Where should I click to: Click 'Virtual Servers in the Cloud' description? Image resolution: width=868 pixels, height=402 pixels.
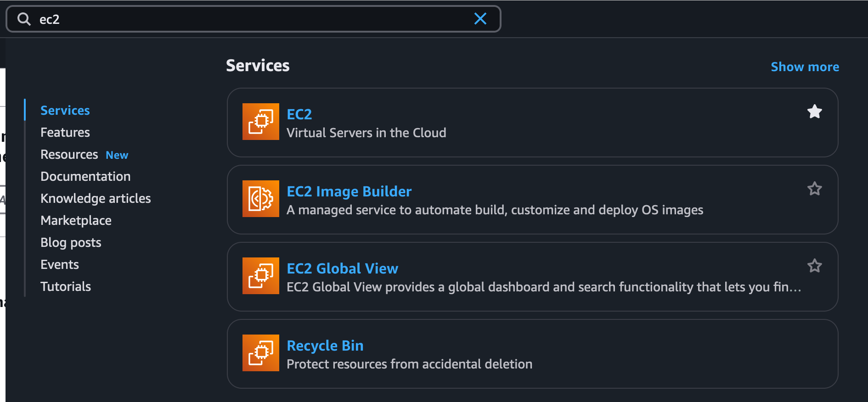pos(366,133)
